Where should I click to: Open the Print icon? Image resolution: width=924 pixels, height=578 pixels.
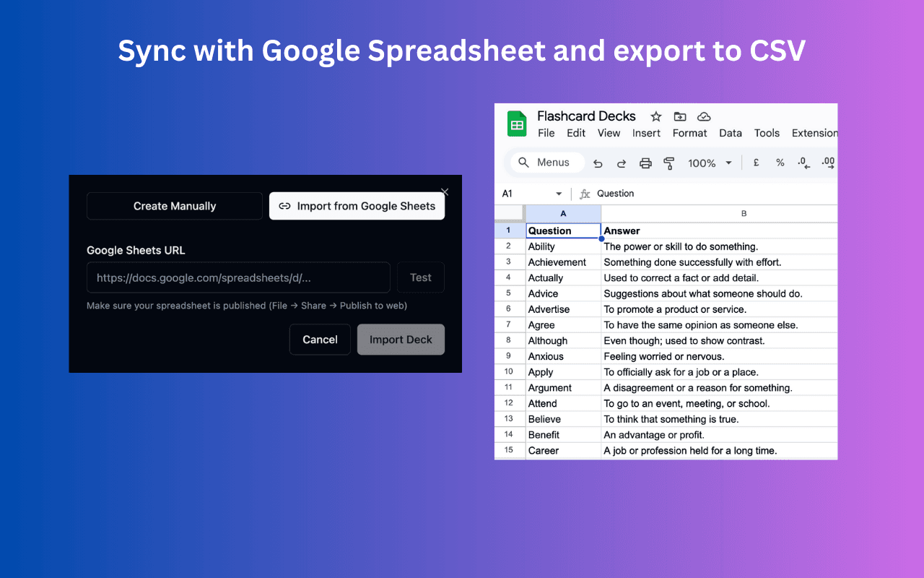click(645, 163)
